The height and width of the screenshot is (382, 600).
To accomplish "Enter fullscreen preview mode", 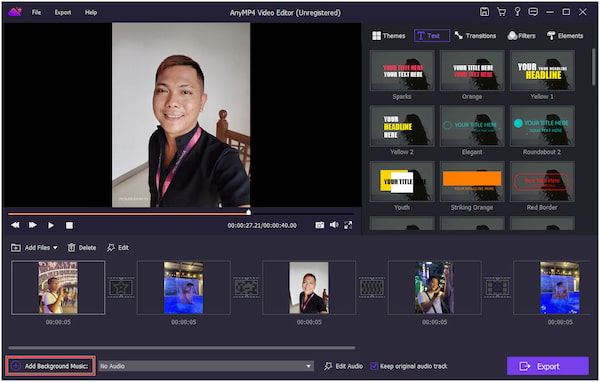I will (x=348, y=225).
